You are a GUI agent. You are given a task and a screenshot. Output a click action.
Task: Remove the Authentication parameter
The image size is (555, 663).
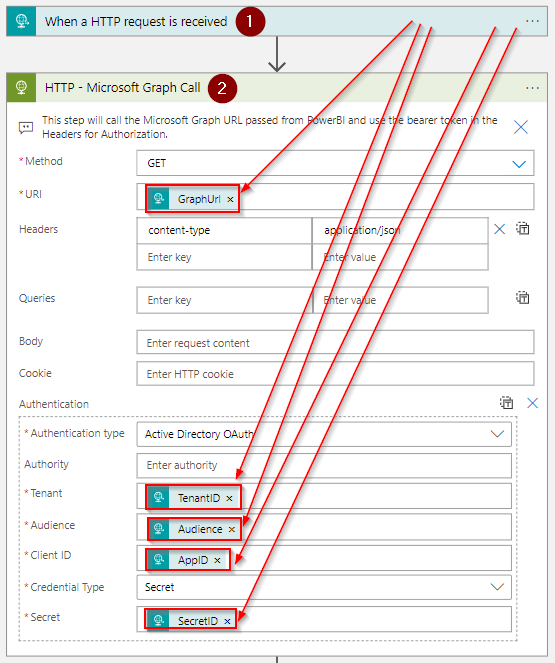pyautogui.click(x=533, y=403)
